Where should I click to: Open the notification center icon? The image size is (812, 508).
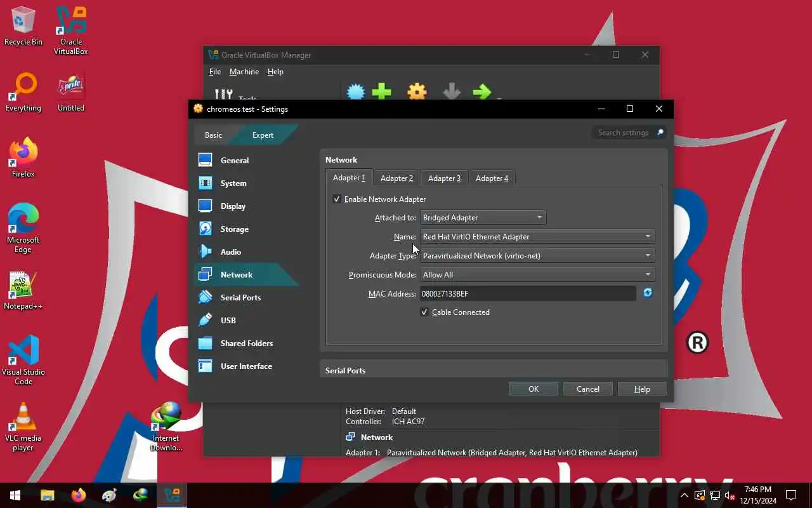click(x=791, y=495)
